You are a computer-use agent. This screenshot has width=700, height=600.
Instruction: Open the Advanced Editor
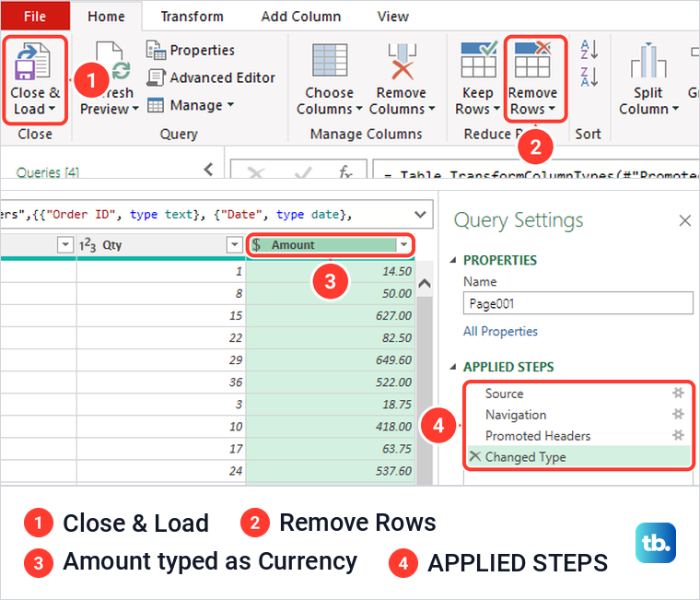211,77
